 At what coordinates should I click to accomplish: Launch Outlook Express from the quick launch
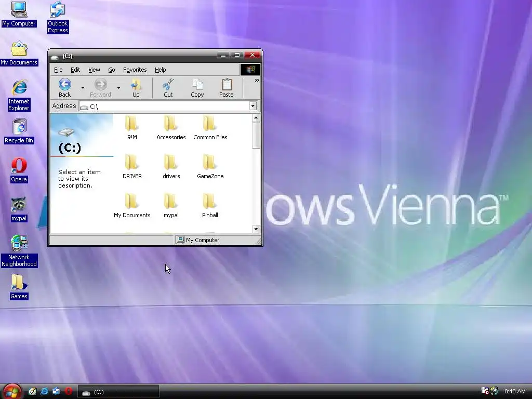[x=56, y=391]
